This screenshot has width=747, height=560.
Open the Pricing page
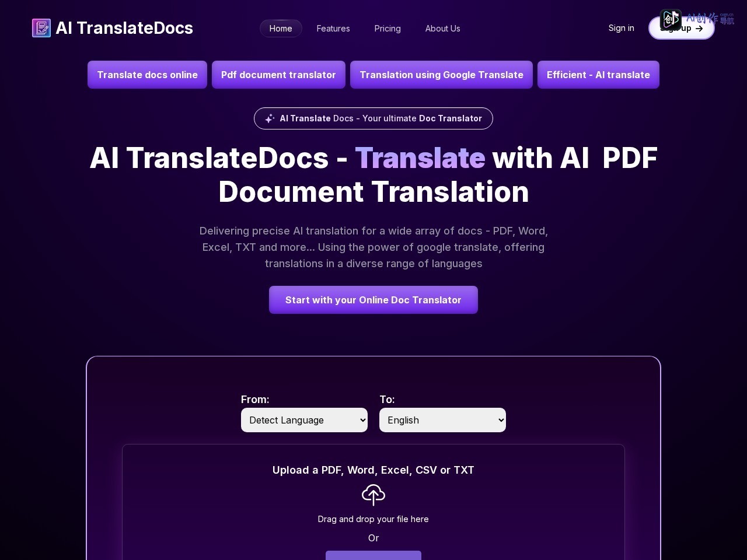coord(388,28)
